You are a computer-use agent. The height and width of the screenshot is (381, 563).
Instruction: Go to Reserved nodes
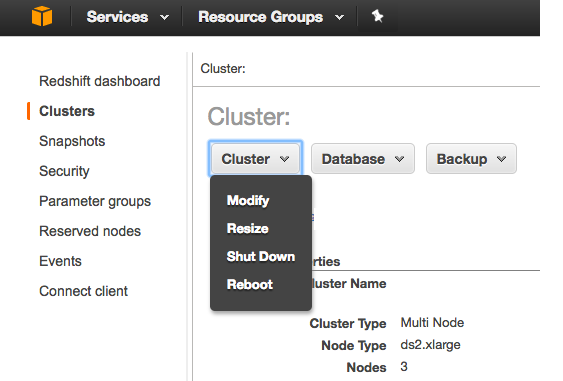pyautogui.click(x=90, y=231)
